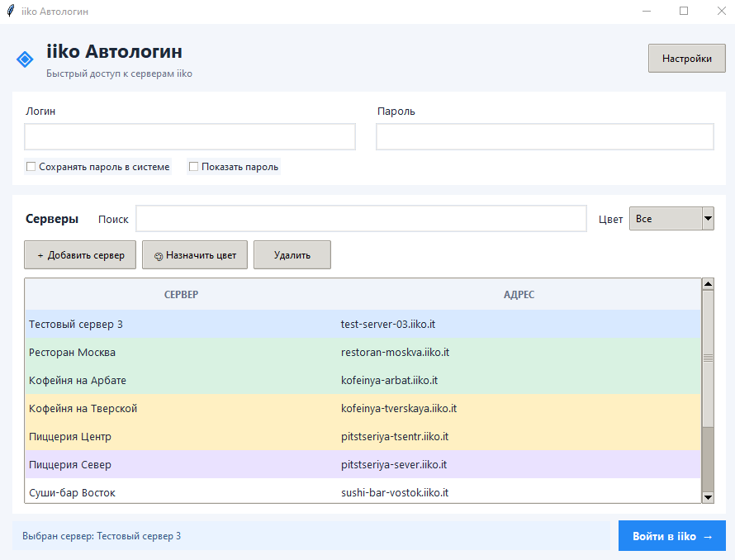Expand the Цвет filter dropdown arrow
Screen dimensions: 735x560
click(x=708, y=219)
